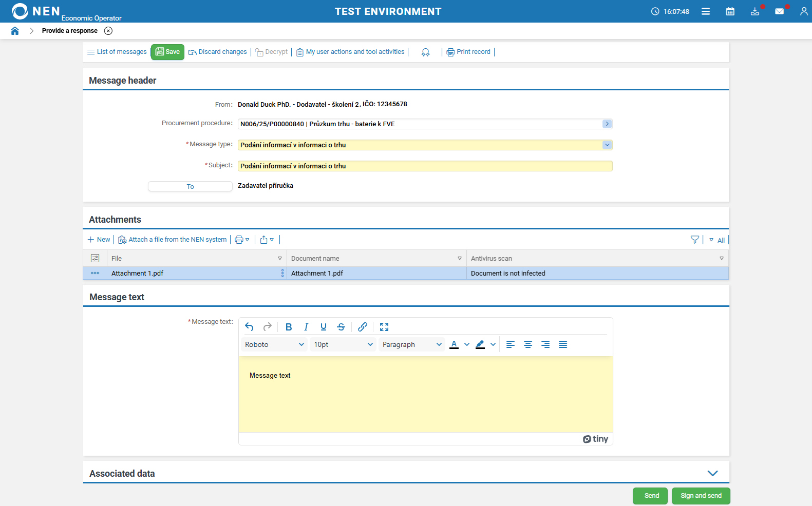Screen dimensions: 812x506
Task: Toggle bold formatting in message editor
Action: click(289, 327)
